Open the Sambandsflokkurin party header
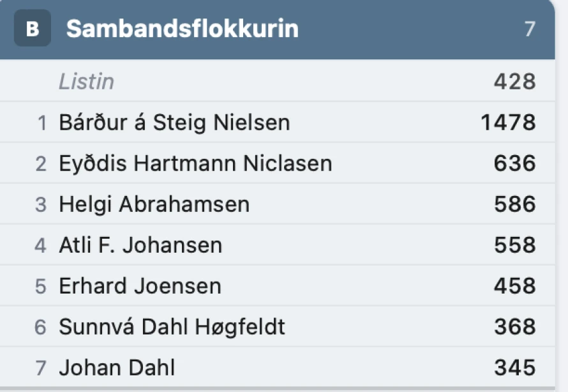The height and width of the screenshot is (392, 568). click(x=182, y=29)
